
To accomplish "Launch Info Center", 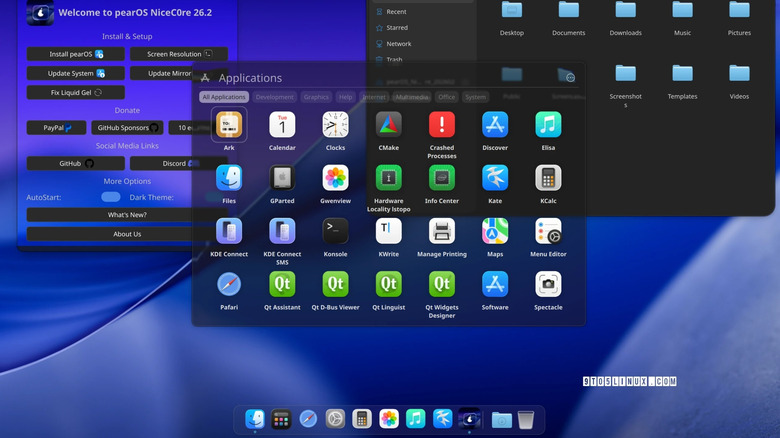I will [442, 178].
